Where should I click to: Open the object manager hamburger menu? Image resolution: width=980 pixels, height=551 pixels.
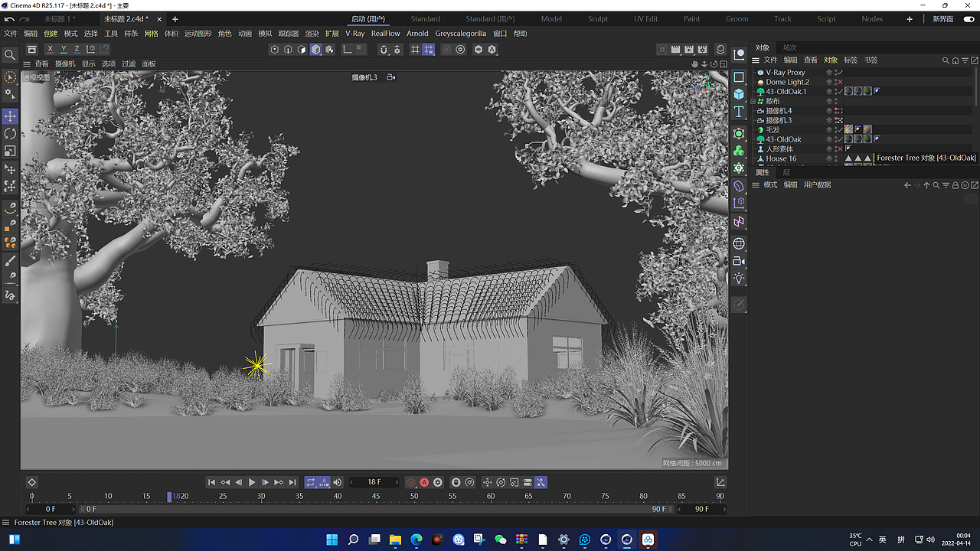coord(756,60)
